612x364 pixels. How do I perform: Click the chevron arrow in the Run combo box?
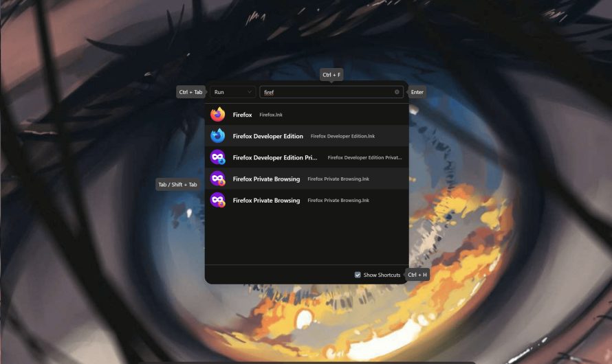tap(250, 92)
